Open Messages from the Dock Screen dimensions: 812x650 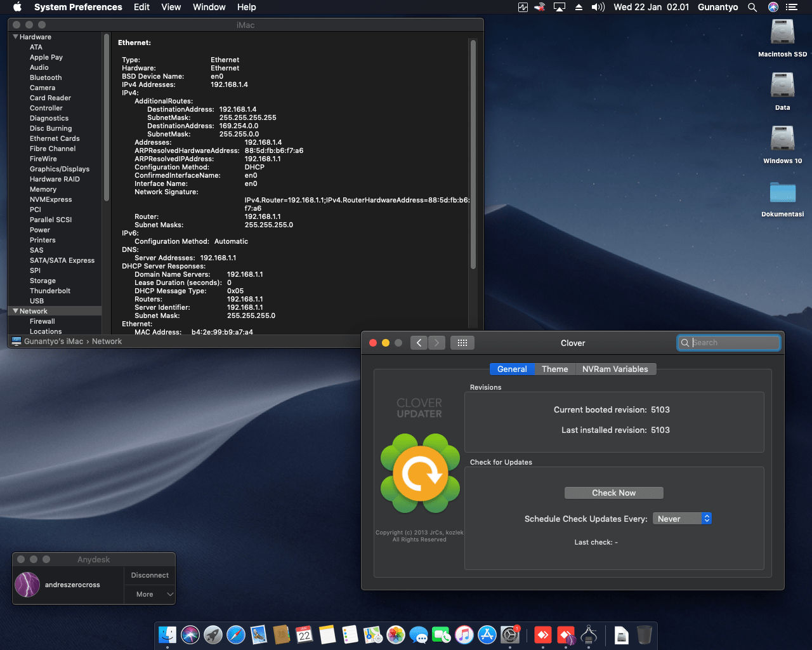[419, 635]
